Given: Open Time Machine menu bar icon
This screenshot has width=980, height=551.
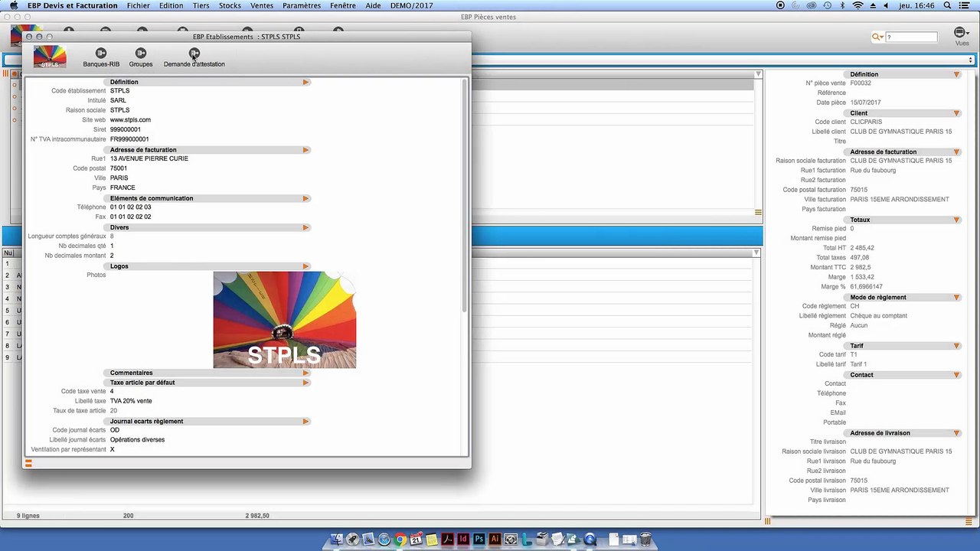Looking at the screenshot, I should [x=827, y=5].
